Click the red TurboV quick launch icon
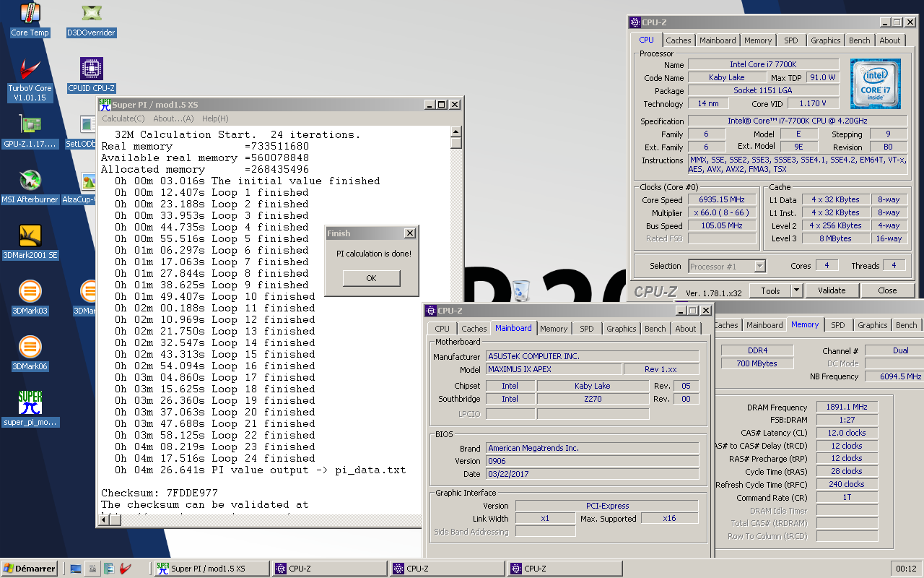This screenshot has height=578, width=924. (126, 569)
